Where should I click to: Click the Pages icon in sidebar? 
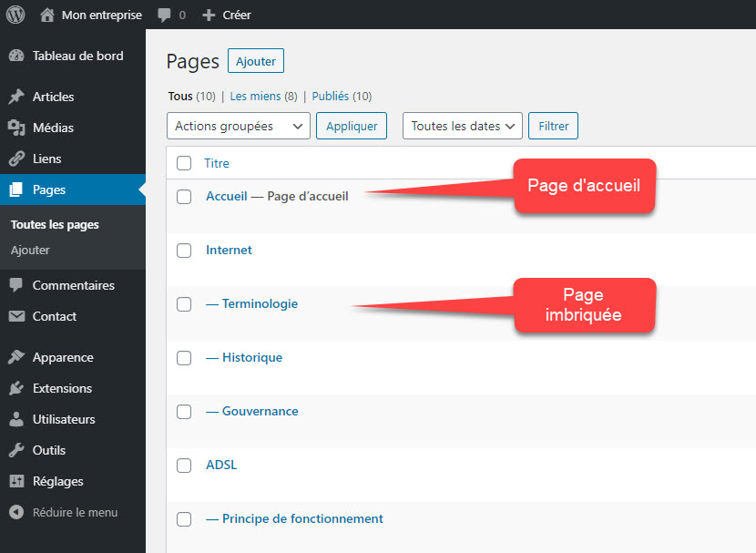tap(16, 189)
